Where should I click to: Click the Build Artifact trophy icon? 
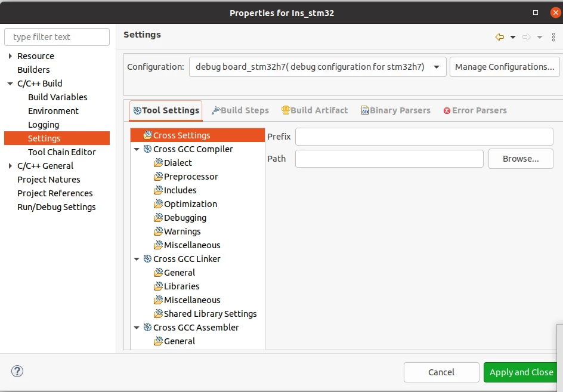[286, 110]
